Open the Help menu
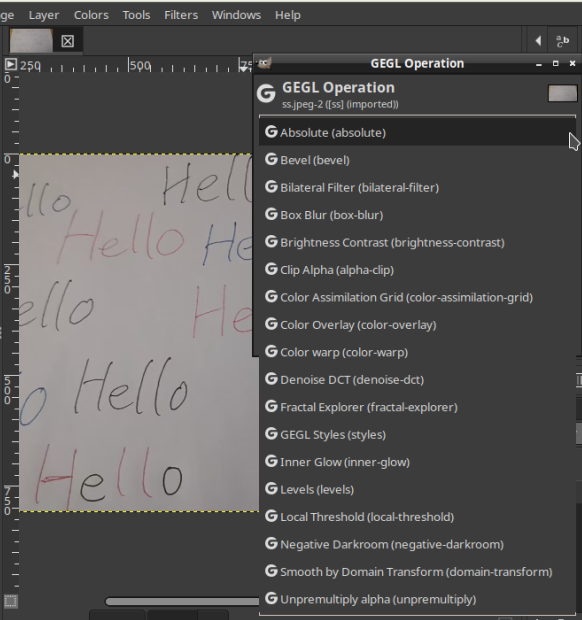582x620 pixels. coord(288,15)
